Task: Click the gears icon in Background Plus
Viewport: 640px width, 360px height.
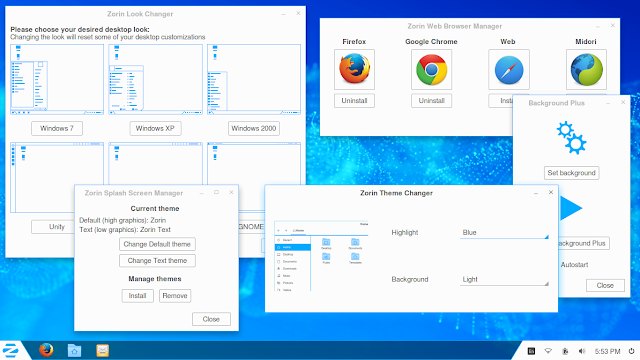Action: point(571,138)
